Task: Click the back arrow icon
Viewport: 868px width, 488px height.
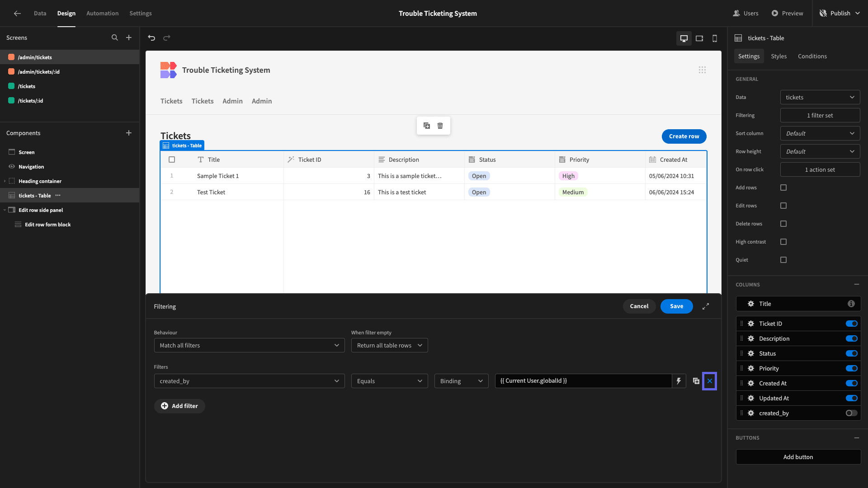Action: (17, 14)
